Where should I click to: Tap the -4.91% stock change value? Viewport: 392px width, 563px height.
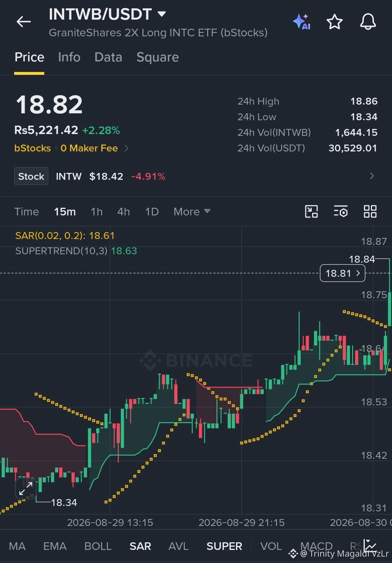point(148,177)
